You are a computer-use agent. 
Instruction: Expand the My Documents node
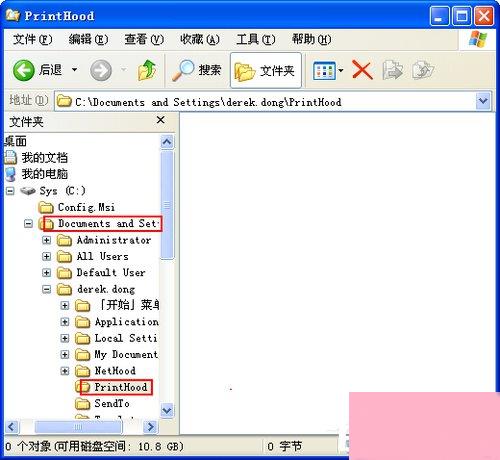[65, 354]
